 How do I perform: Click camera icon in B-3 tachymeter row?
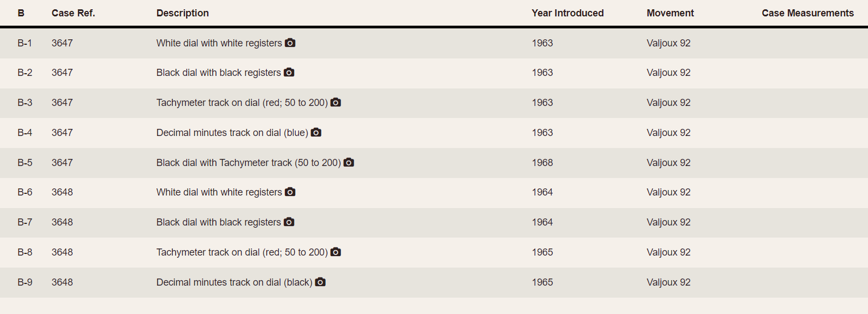336,102
